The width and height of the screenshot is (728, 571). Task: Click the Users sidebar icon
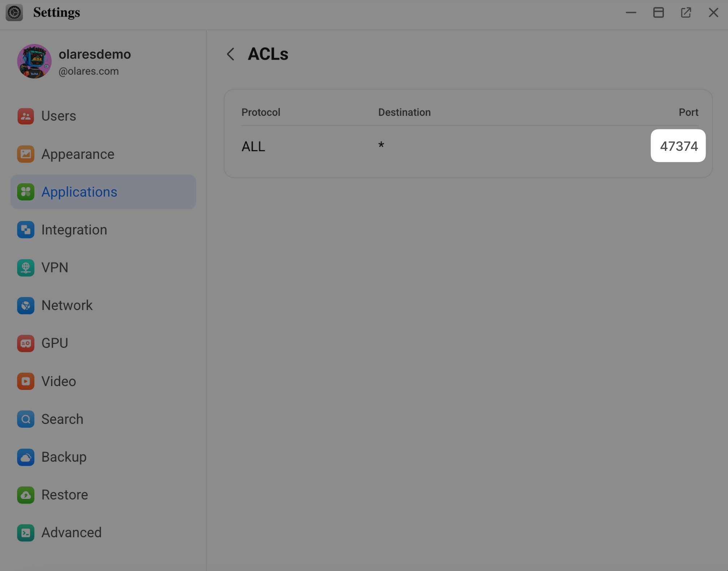point(26,116)
